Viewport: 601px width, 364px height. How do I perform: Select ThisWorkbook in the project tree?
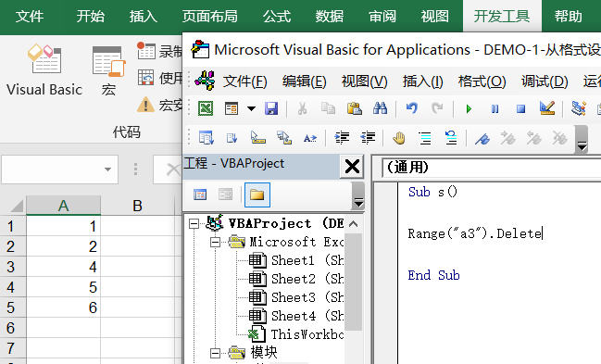tap(296, 334)
